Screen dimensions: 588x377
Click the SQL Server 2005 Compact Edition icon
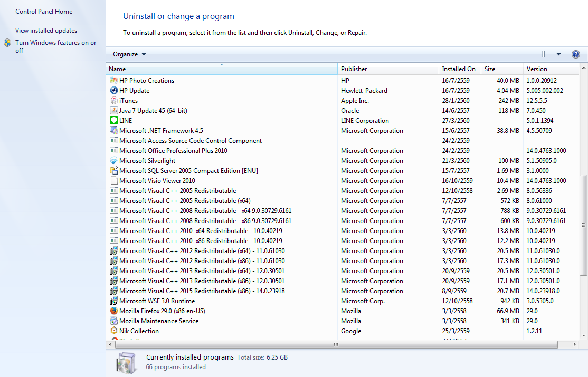pos(113,170)
